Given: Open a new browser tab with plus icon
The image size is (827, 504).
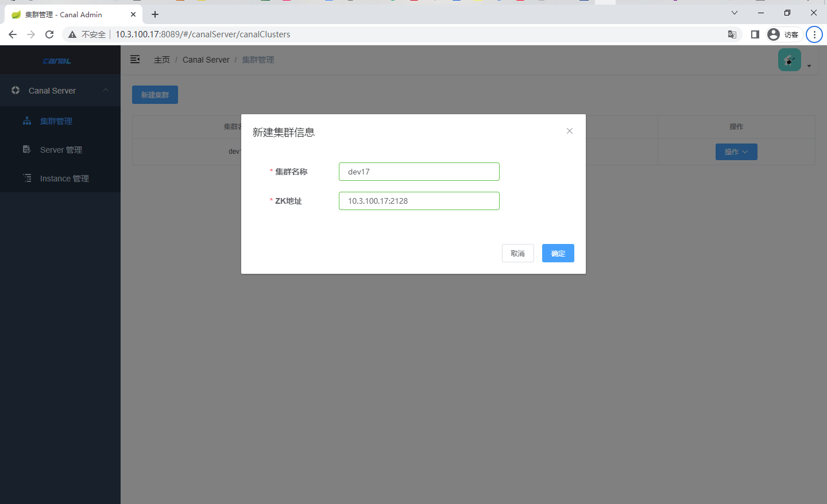Looking at the screenshot, I should point(155,14).
